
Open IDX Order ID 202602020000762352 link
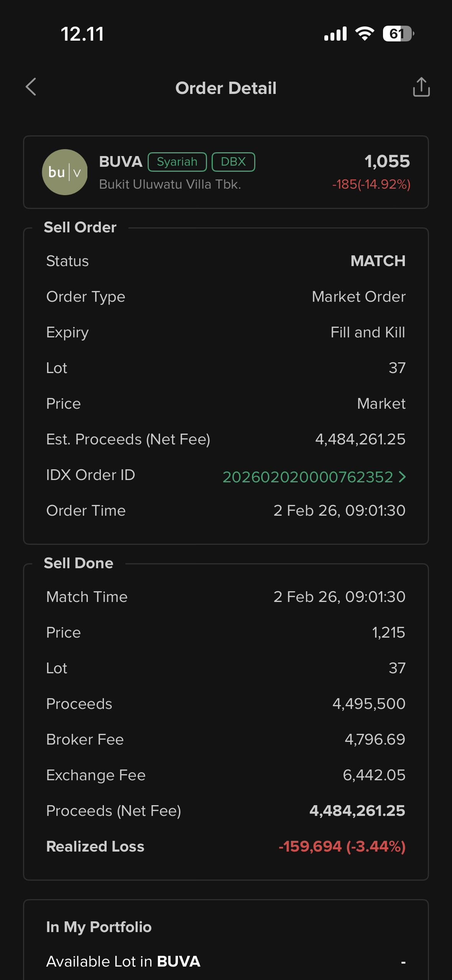[x=307, y=477]
